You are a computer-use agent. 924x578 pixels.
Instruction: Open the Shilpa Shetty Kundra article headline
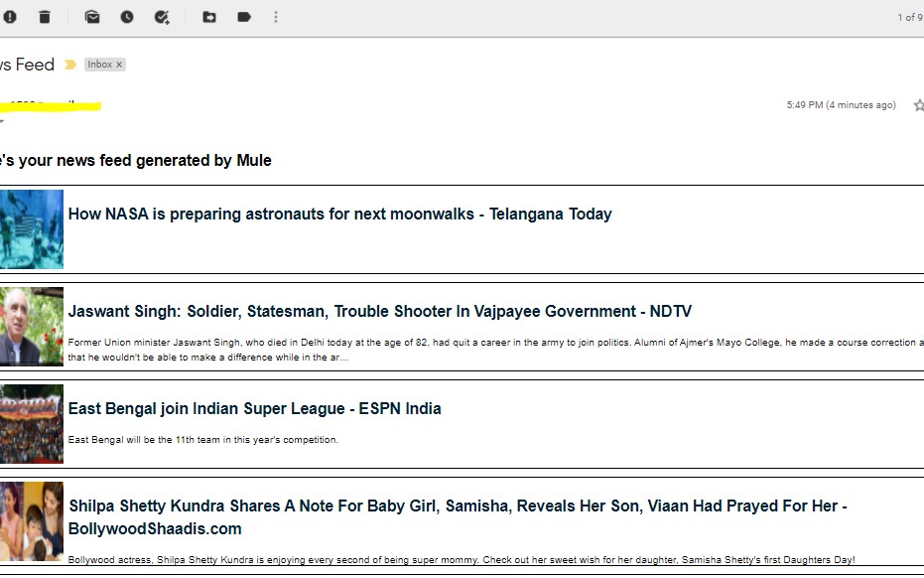tap(457, 506)
